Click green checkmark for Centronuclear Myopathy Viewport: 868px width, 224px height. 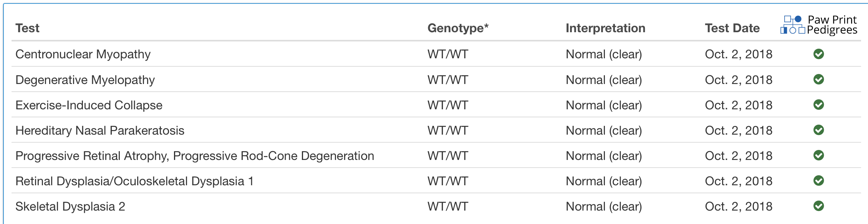coord(818,54)
